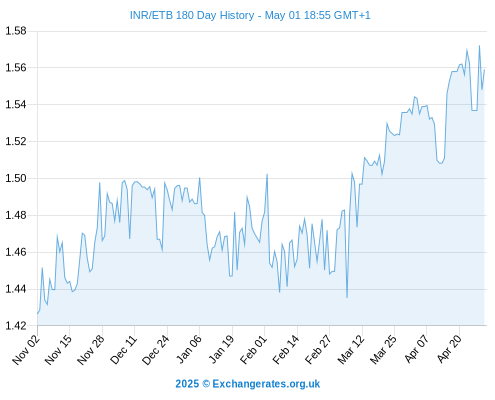
Task: Click the 1.42 y-axis value label
Action: click(x=15, y=326)
